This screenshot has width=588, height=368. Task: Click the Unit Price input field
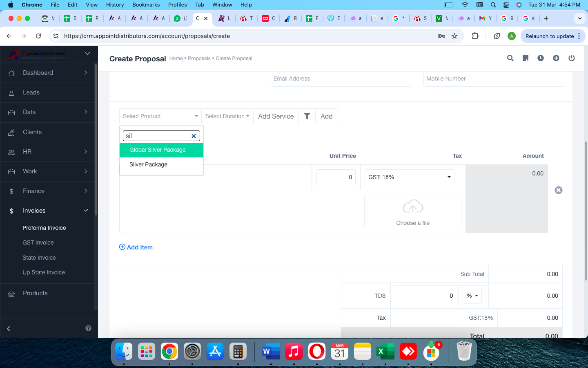(336, 177)
